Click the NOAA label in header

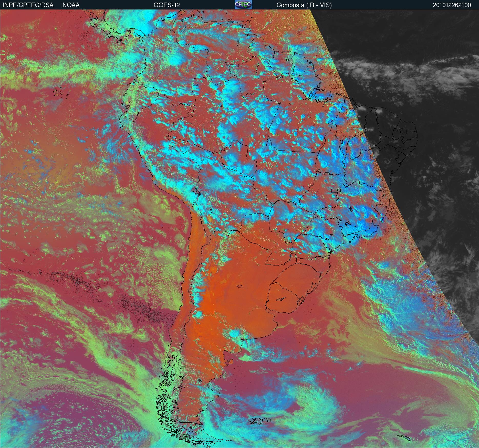tap(71, 5)
